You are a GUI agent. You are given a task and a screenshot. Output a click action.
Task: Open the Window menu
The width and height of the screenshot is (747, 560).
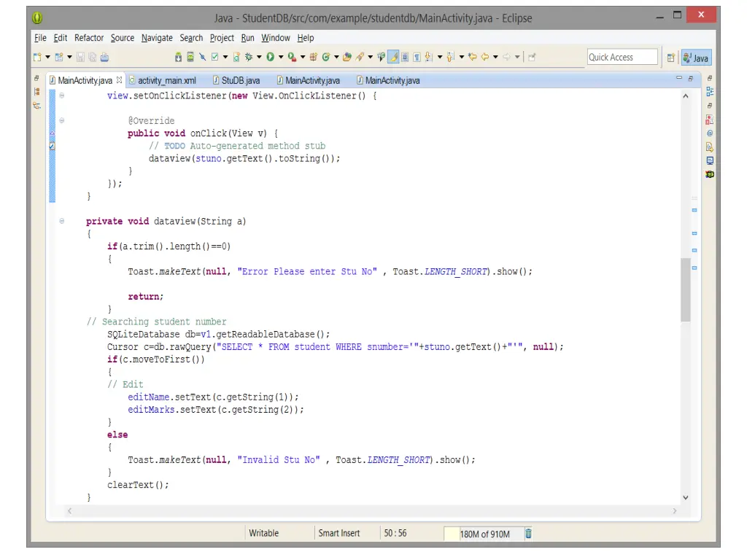275,38
